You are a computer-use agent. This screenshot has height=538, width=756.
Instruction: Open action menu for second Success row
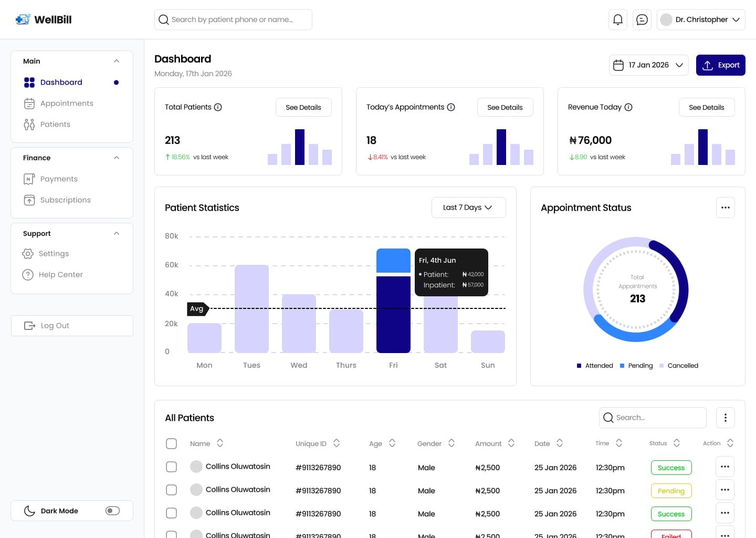click(725, 513)
